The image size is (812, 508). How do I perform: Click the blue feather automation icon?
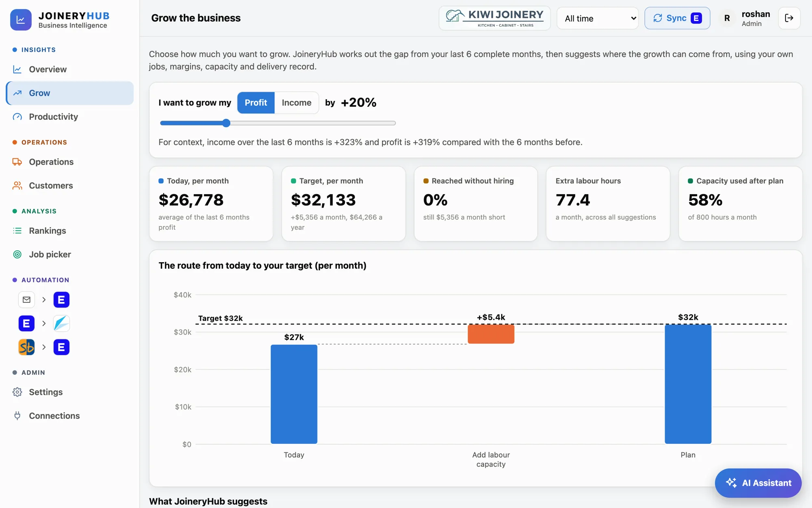pos(61,323)
